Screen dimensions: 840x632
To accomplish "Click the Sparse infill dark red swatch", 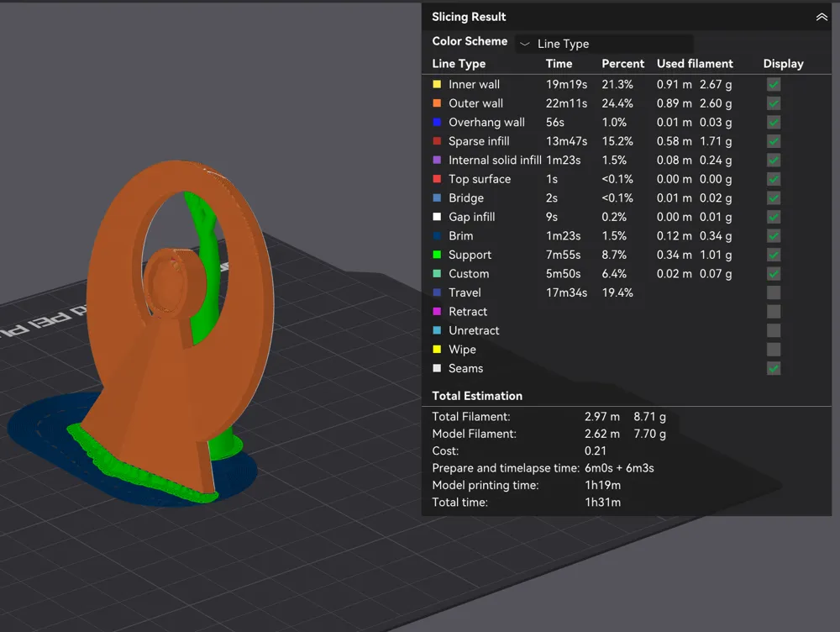I will pyautogui.click(x=437, y=141).
